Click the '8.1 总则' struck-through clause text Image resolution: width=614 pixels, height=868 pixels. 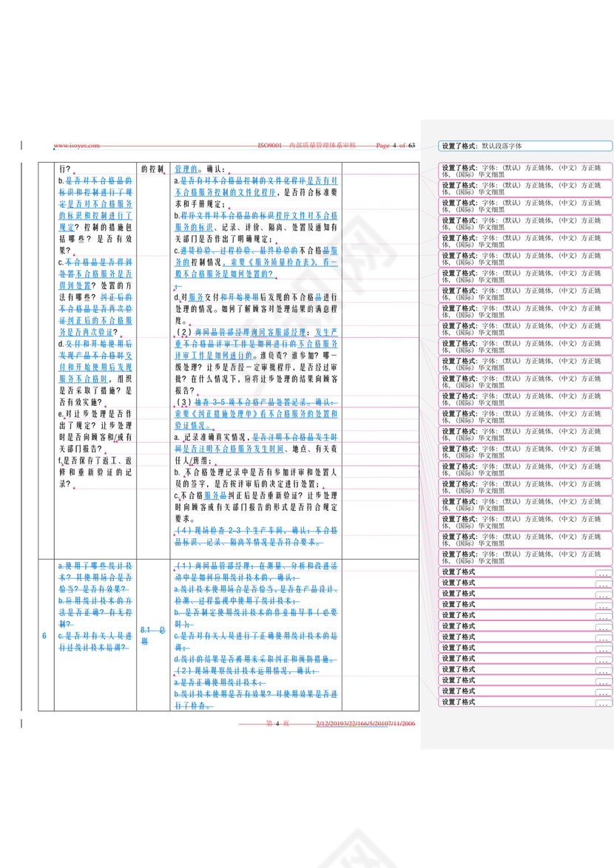pos(154,635)
